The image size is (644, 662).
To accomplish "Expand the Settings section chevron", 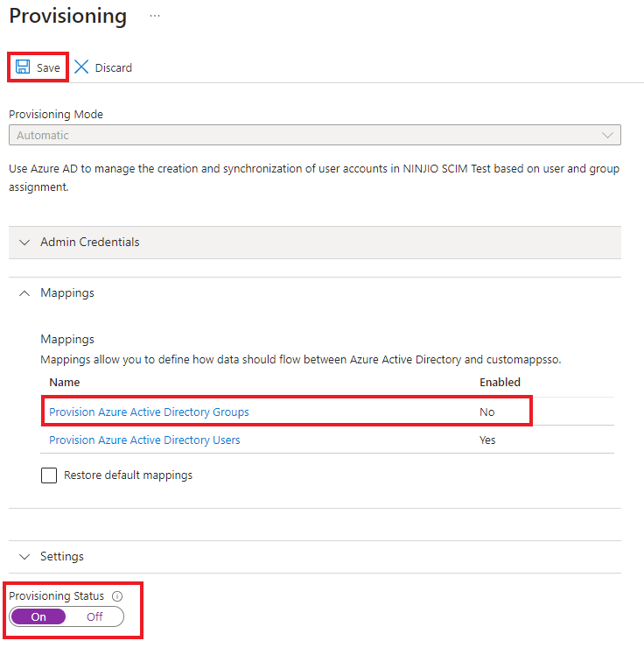I will (24, 557).
